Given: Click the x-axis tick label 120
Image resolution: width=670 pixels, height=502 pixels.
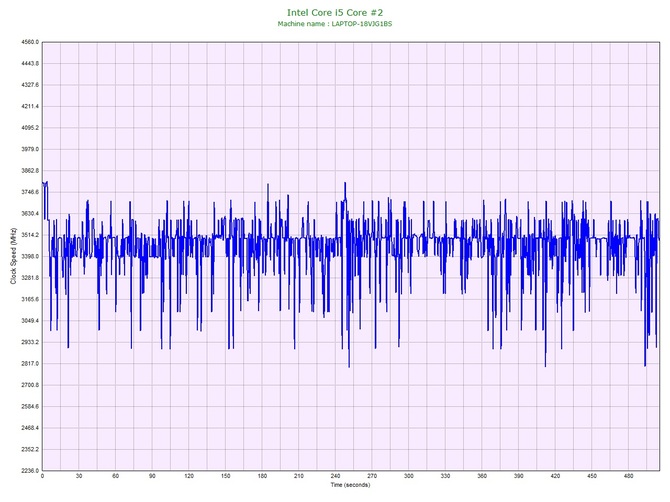Looking at the screenshot, I should (189, 476).
